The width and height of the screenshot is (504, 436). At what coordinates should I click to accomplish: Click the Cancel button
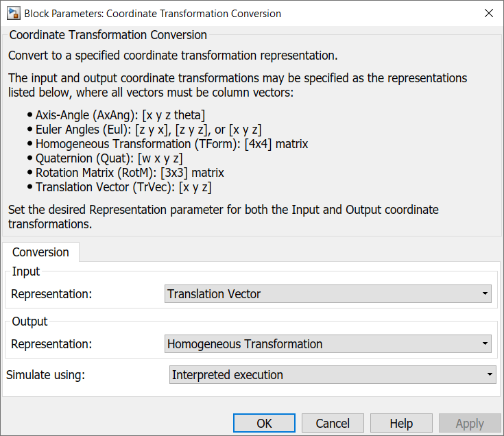pos(333,424)
